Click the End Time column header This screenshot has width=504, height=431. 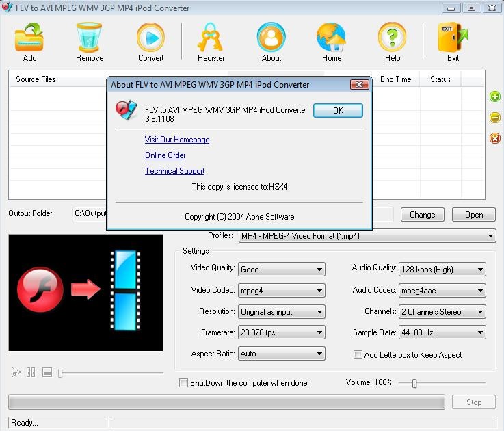pyautogui.click(x=396, y=79)
